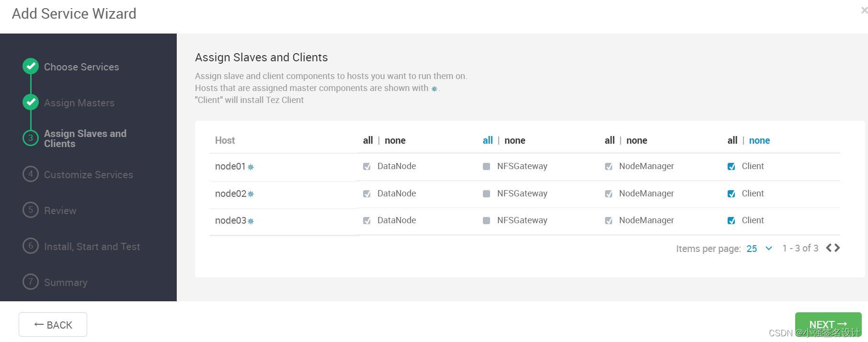Toggle DataNode checkbox for node01

366,166
